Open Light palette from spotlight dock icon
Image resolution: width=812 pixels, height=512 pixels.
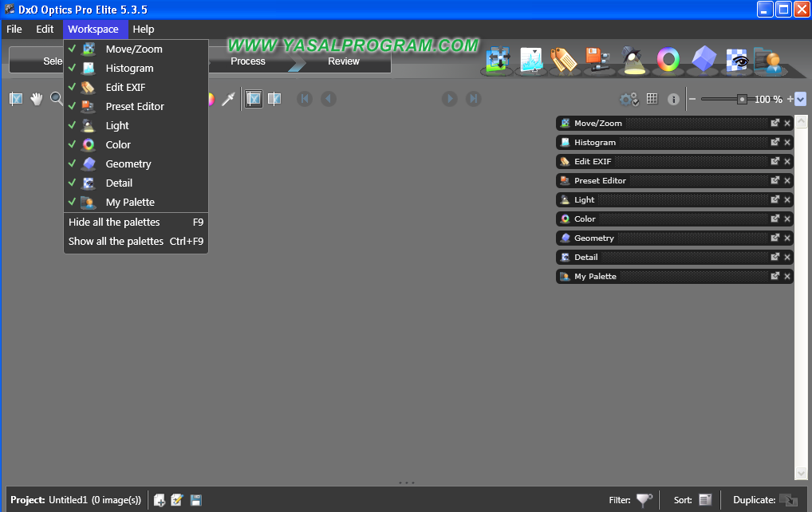coord(634,61)
